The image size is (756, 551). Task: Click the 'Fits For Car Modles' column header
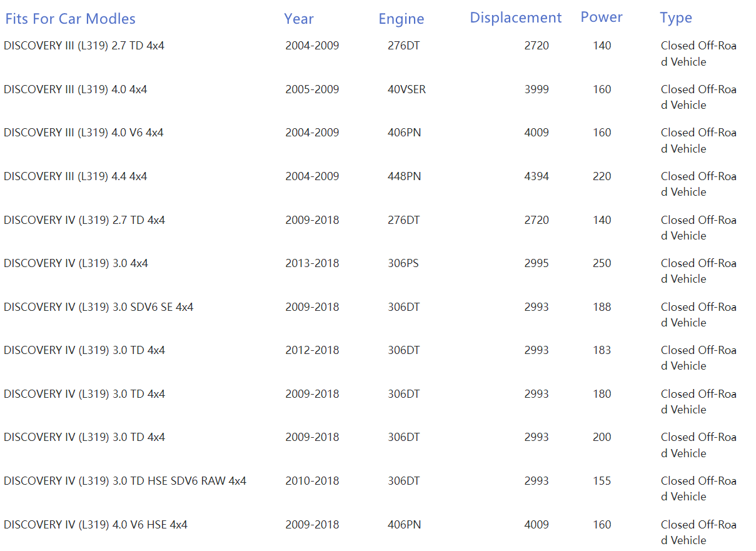[x=70, y=19]
